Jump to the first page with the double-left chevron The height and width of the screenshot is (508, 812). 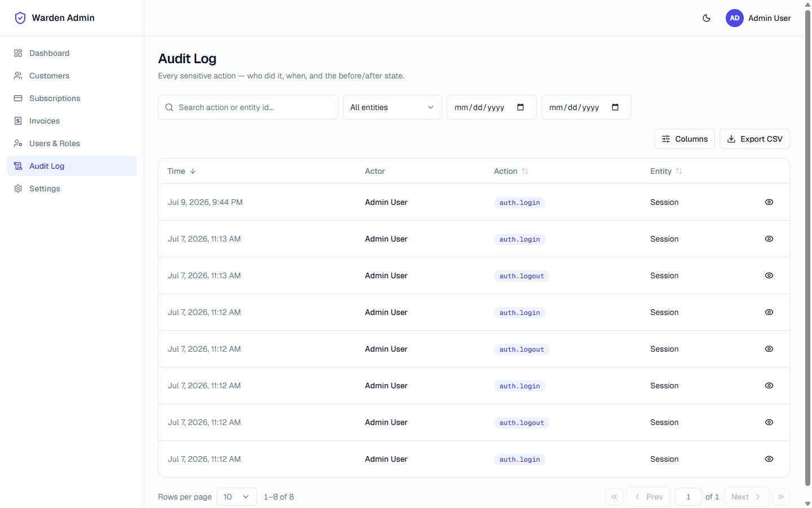point(614,497)
